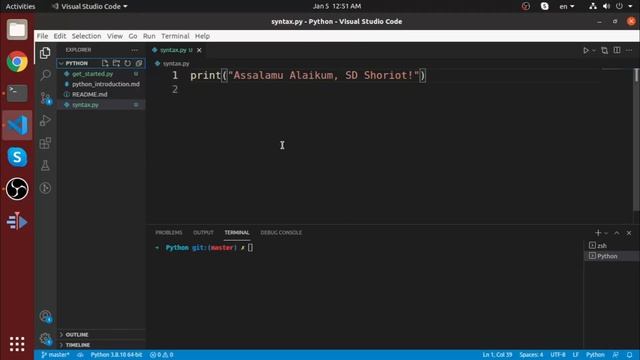Switch to the PROBLEMS panel tab

(169, 233)
